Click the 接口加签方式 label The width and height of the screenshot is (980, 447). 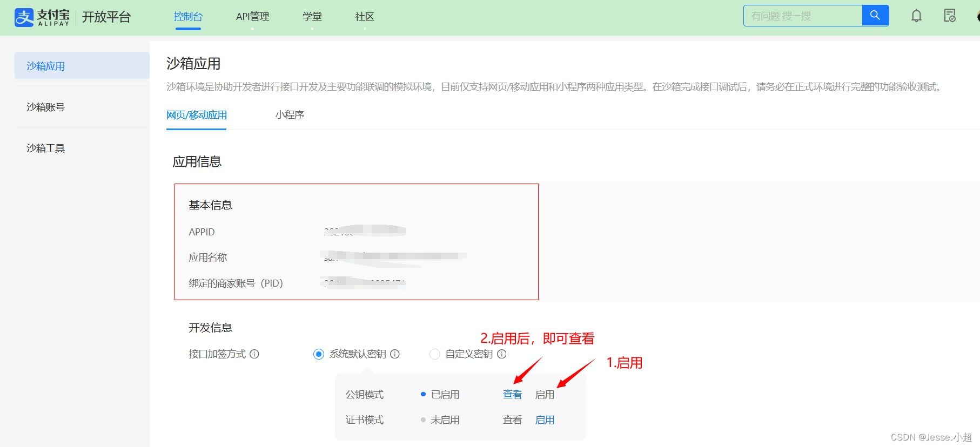click(x=217, y=354)
